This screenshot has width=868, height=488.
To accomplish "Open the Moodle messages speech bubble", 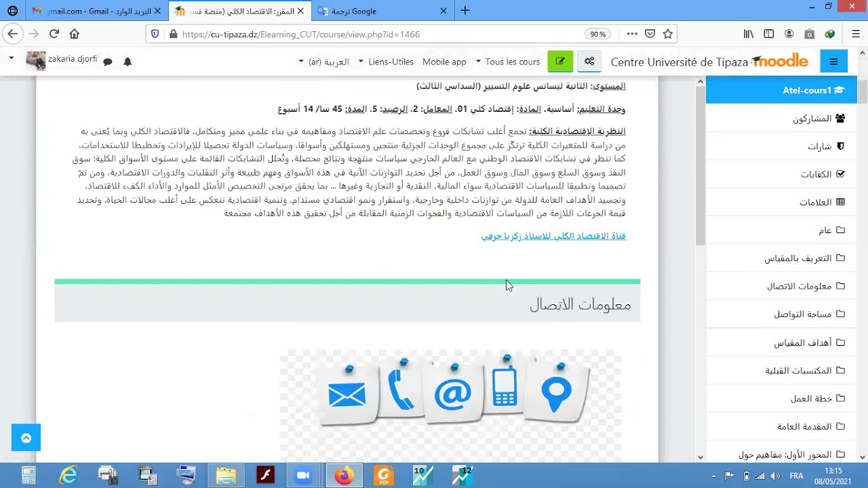I will pos(107,62).
